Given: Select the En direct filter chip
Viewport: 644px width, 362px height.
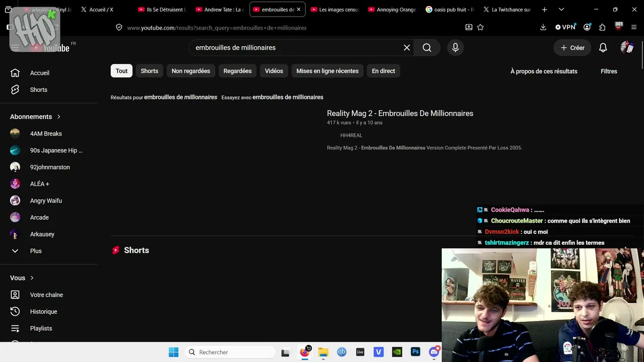Looking at the screenshot, I should [383, 71].
